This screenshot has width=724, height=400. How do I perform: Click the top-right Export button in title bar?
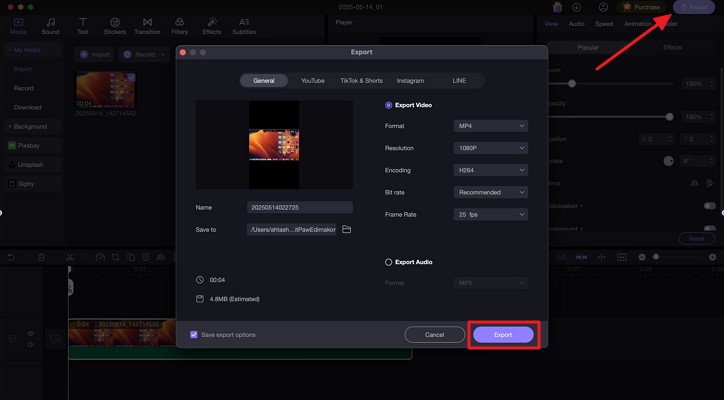pyautogui.click(x=694, y=7)
